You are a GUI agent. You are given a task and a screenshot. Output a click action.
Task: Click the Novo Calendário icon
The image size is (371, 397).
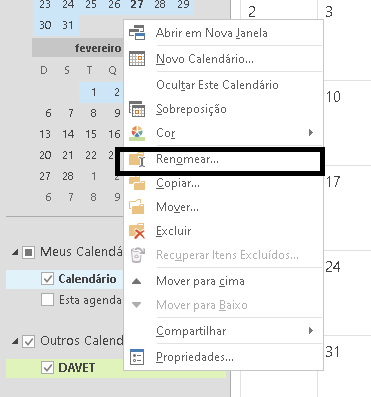(137, 59)
